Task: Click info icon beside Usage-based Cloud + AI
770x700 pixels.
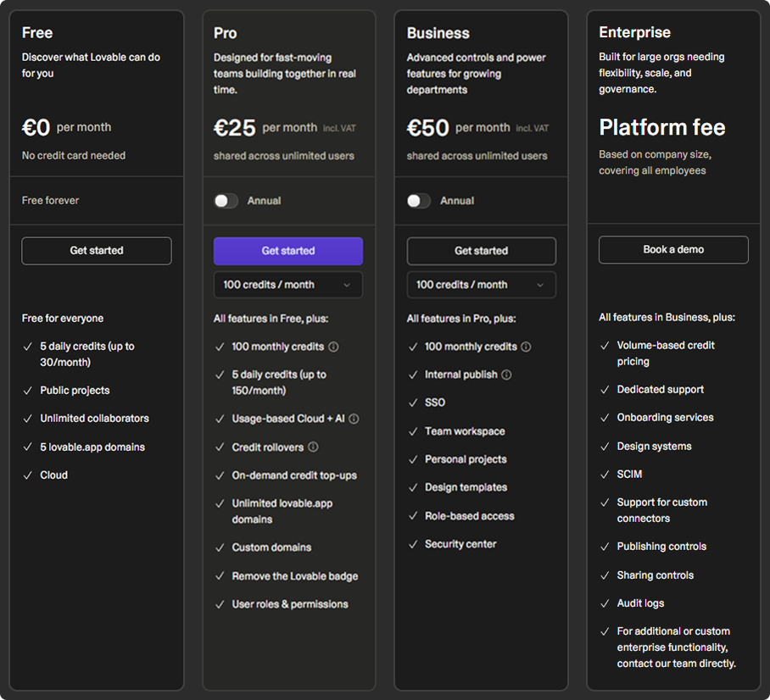Action: click(x=354, y=419)
